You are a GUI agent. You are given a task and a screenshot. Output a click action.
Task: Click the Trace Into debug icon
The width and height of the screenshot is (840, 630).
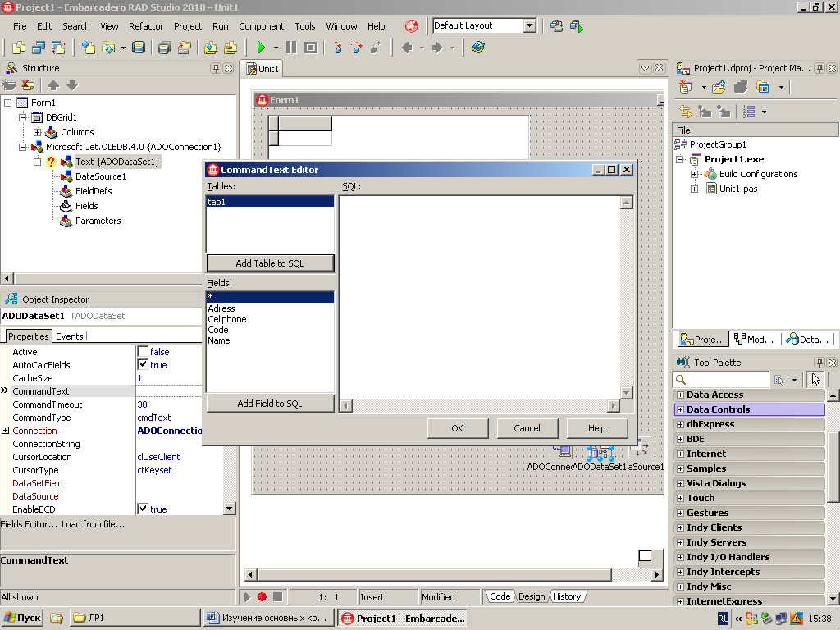(338, 48)
